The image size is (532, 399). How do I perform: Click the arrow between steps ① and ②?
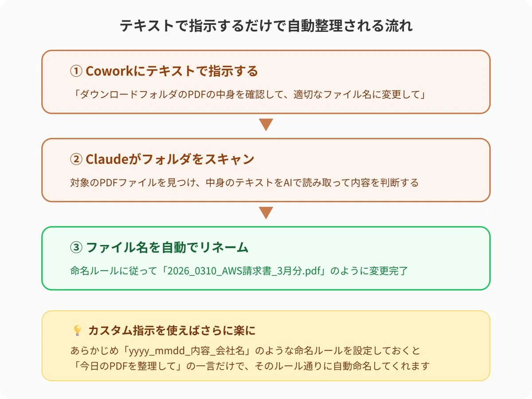266,125
